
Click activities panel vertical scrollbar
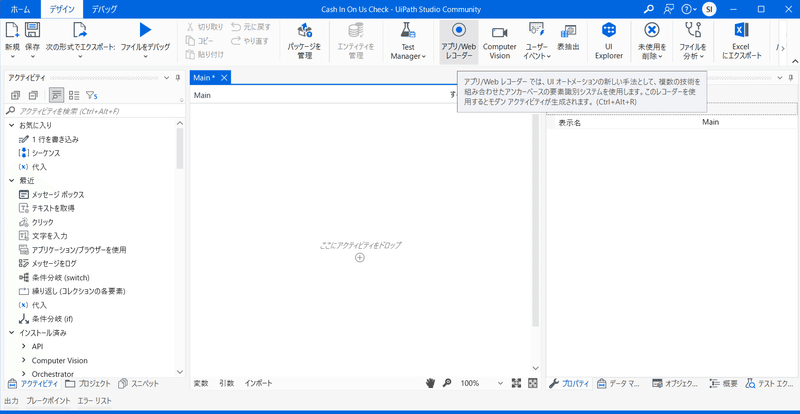pos(180,149)
